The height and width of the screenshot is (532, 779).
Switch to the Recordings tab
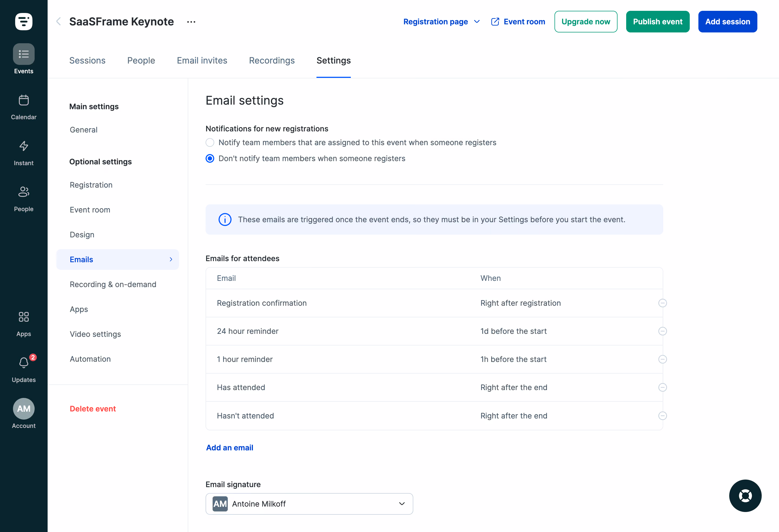[x=272, y=60]
